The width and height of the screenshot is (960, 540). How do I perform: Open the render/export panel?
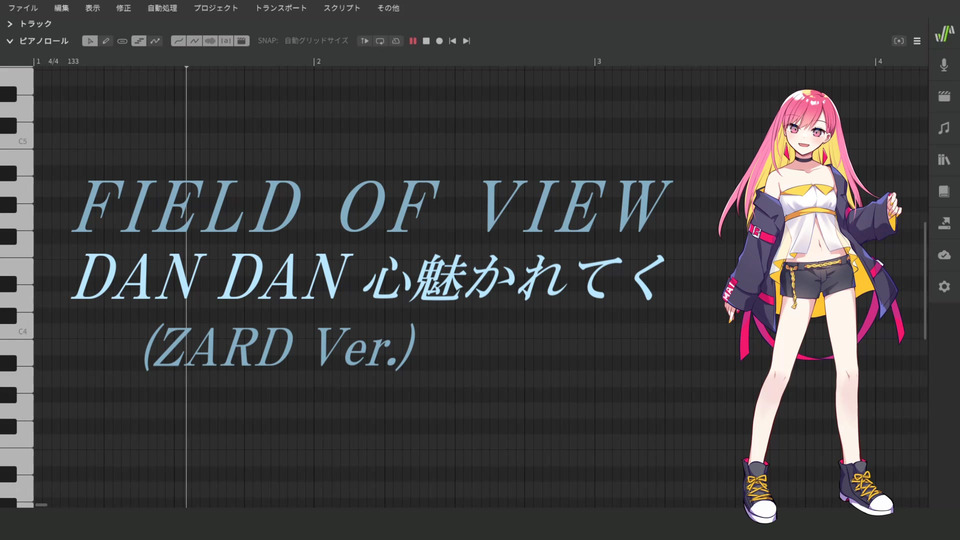[944, 223]
